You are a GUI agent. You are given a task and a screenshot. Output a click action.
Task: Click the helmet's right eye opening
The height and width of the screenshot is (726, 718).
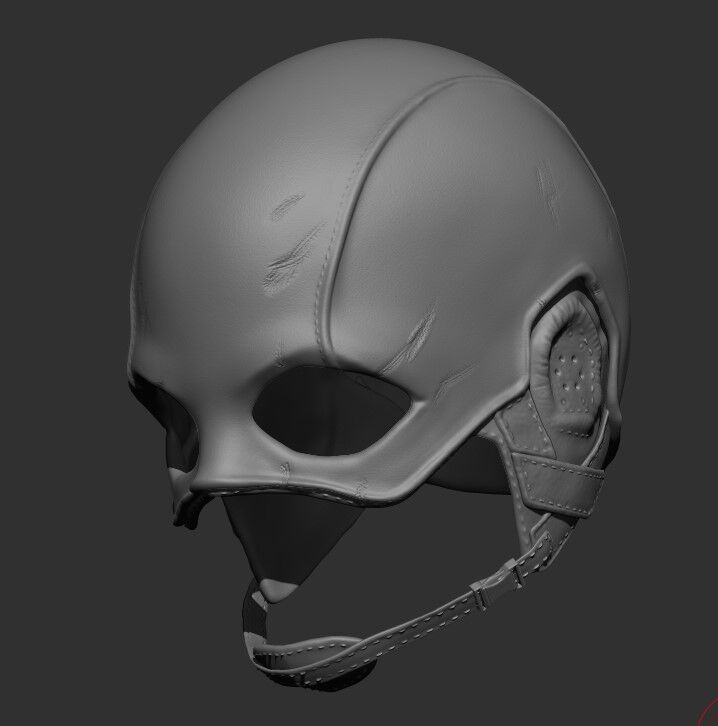331,410
